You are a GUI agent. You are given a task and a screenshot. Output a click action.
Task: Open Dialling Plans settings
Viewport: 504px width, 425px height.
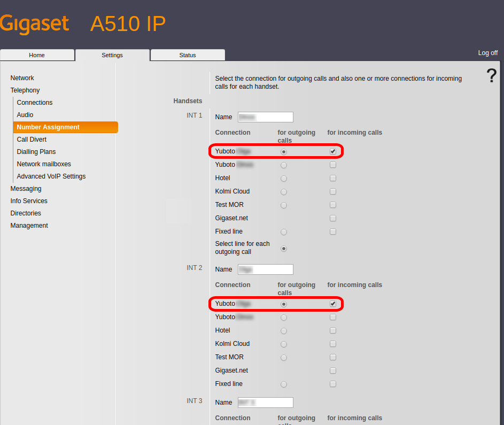[36, 151]
